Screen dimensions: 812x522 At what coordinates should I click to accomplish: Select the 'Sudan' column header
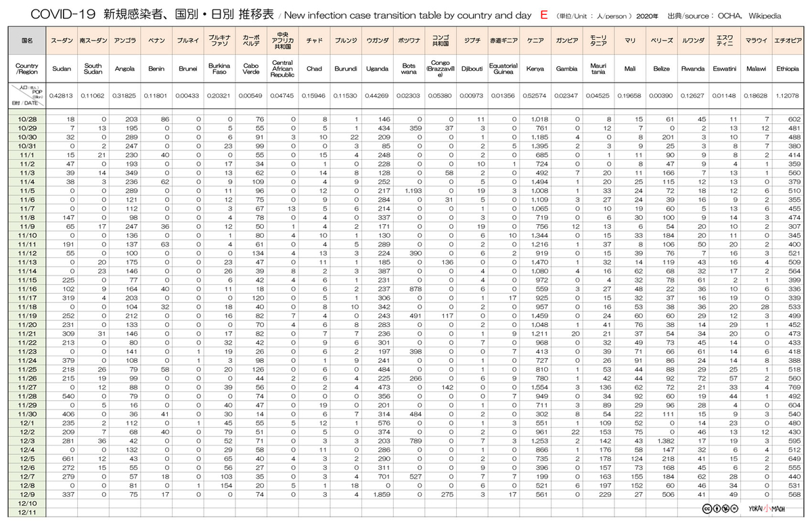click(62, 69)
